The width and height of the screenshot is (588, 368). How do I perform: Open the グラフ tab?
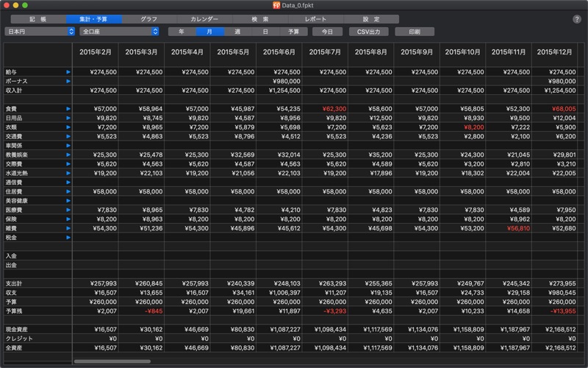149,19
